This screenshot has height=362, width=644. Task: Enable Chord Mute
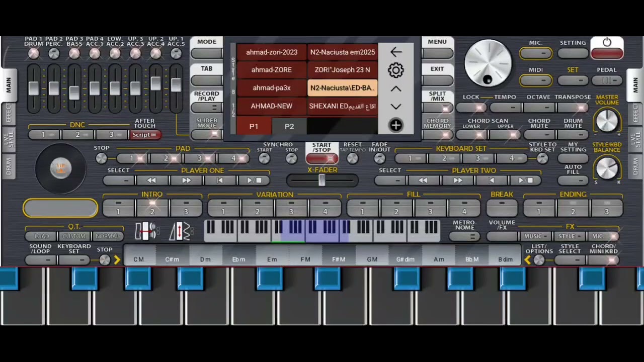click(x=539, y=135)
